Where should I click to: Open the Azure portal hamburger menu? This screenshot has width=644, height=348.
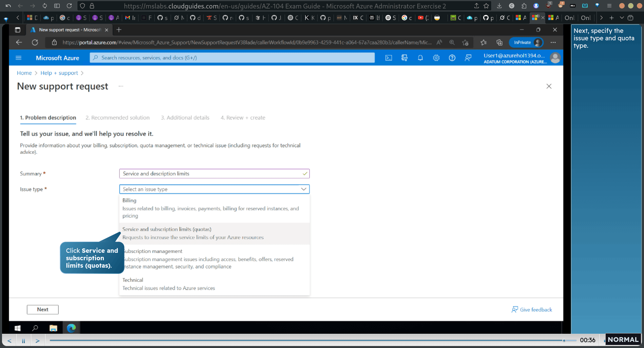click(x=19, y=58)
